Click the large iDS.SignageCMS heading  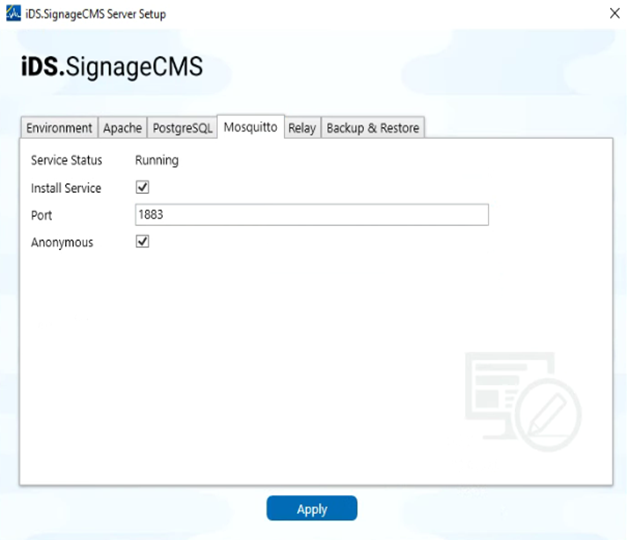[112, 66]
